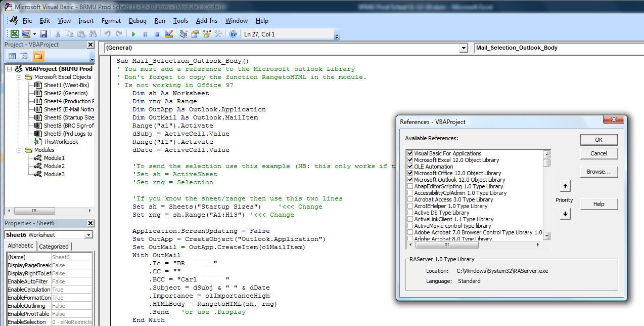Run the macro with the green play icon
The width and height of the screenshot is (644, 326).
tap(133, 34)
